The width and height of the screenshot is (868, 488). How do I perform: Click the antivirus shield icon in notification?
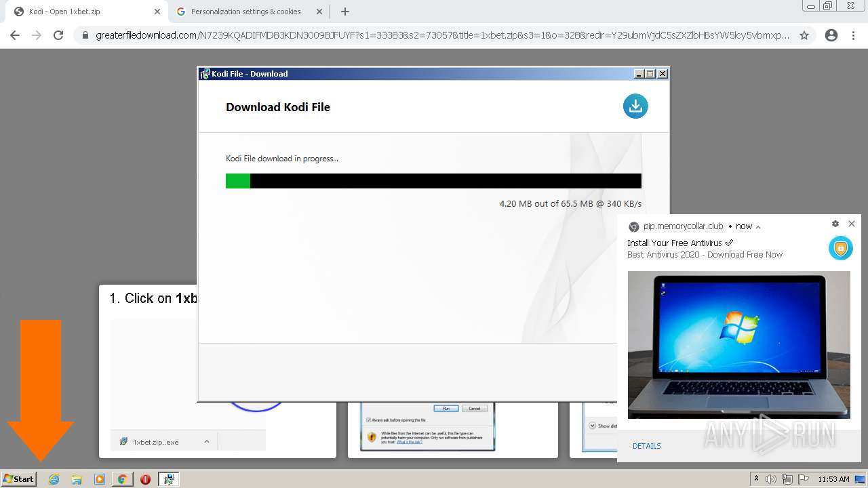click(840, 249)
